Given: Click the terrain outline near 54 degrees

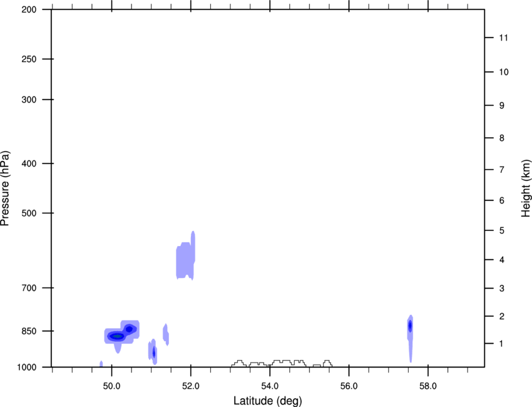Looking at the screenshot, I should coord(282,364).
